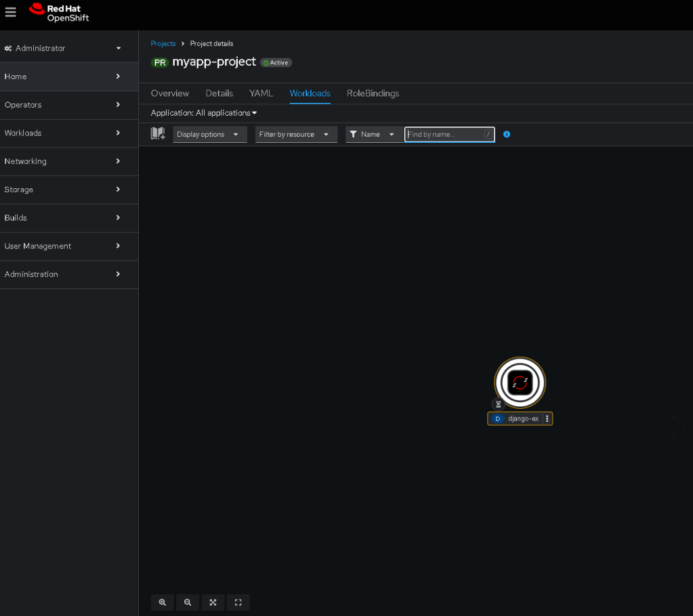
Task: Expand the Storage navigation section
Action: coord(69,190)
